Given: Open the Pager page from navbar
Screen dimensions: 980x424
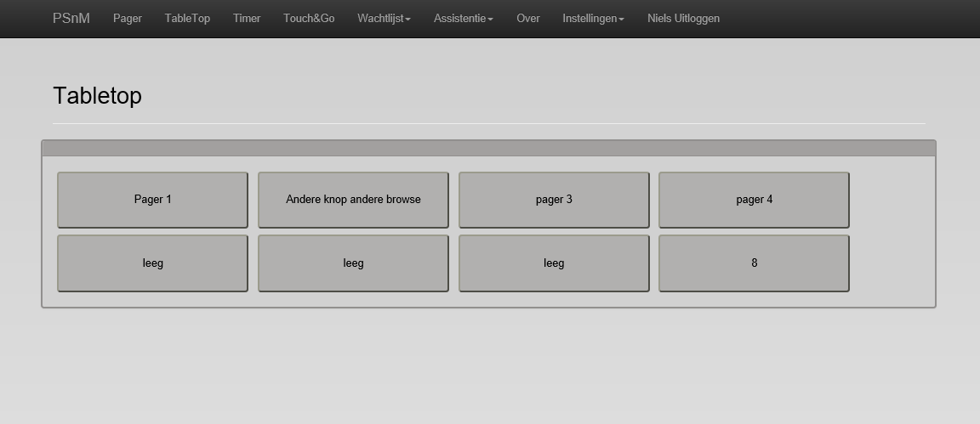Looking at the screenshot, I should (x=128, y=19).
